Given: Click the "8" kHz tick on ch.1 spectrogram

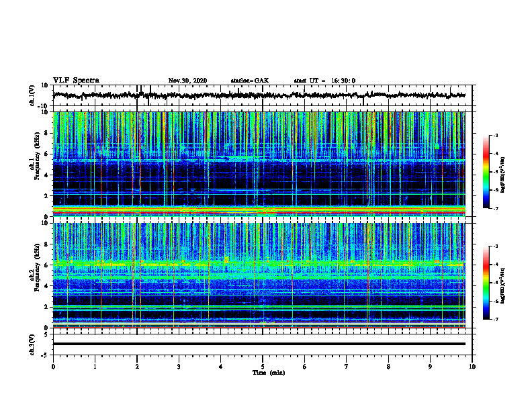Looking at the screenshot, I should (x=46, y=133).
